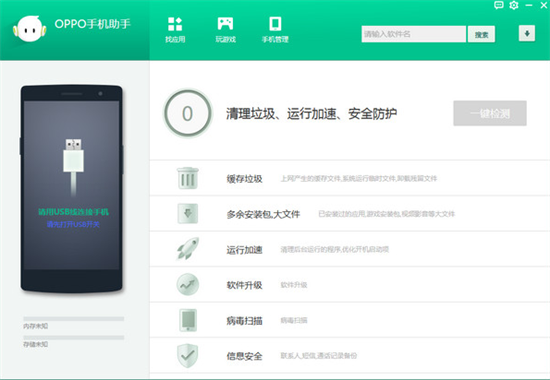Click the score circle showing 0
Screen dimensions: 550x380
coord(188,113)
